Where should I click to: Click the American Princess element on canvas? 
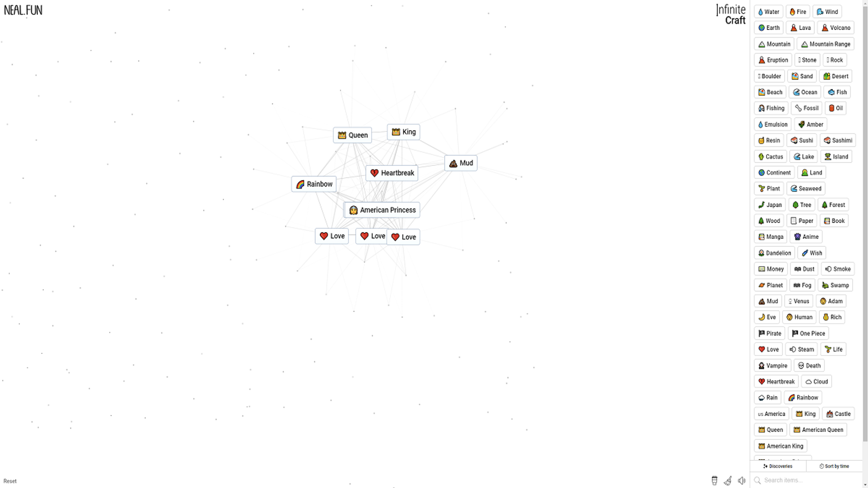pos(382,210)
